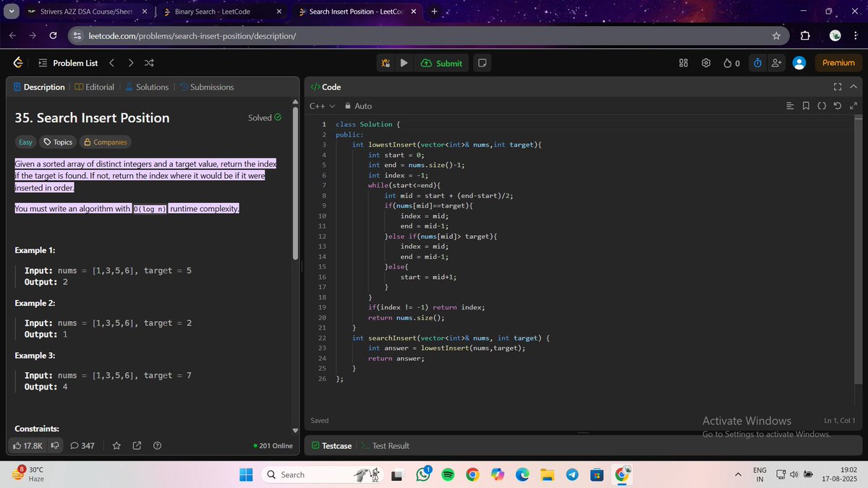Screen dimensions: 868x488
Task: Click the invite user icon
Action: click(777, 63)
